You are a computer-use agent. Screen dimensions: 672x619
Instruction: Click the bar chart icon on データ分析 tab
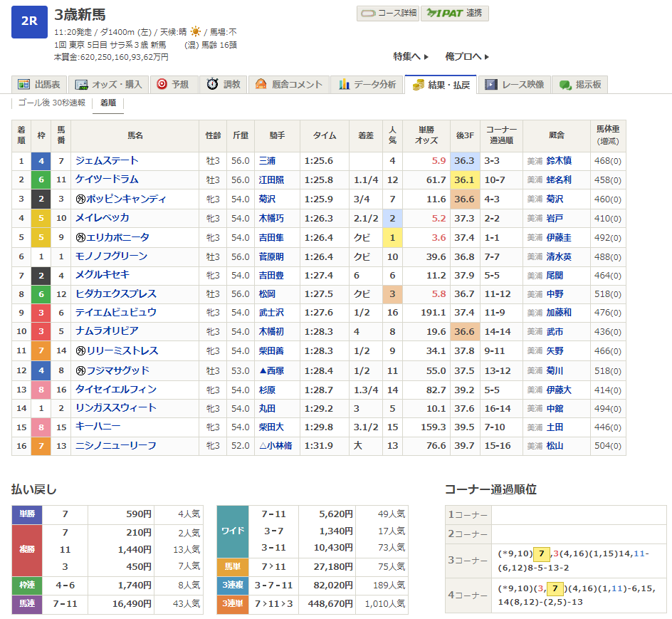345,84
